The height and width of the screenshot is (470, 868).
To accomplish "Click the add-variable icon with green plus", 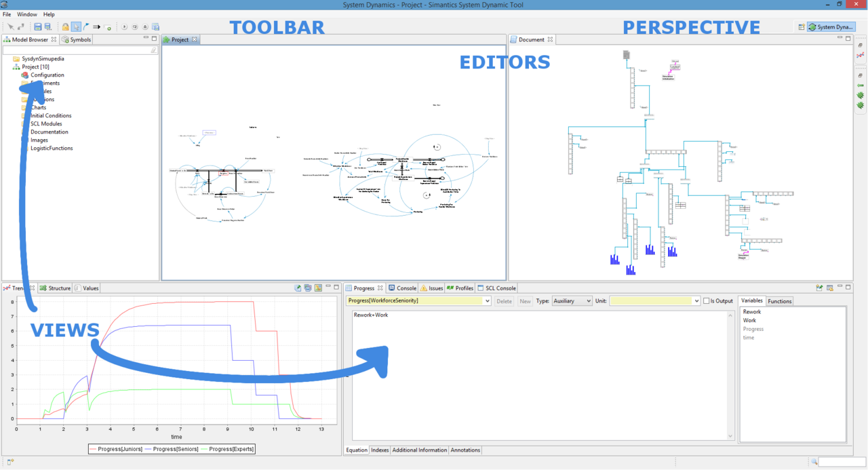I will [x=107, y=27].
